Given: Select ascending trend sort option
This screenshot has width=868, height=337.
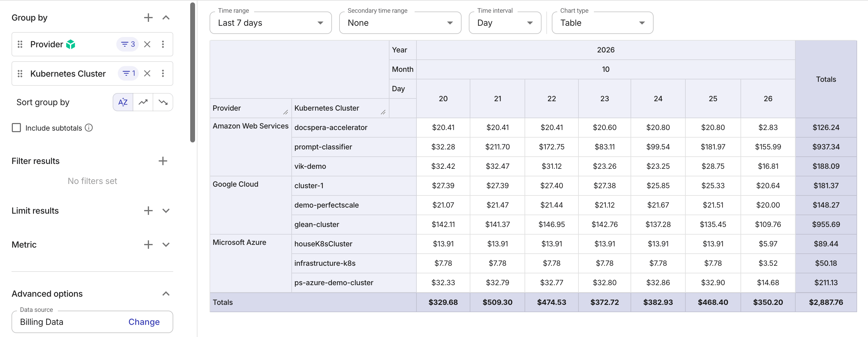Looking at the screenshot, I should click(x=143, y=102).
